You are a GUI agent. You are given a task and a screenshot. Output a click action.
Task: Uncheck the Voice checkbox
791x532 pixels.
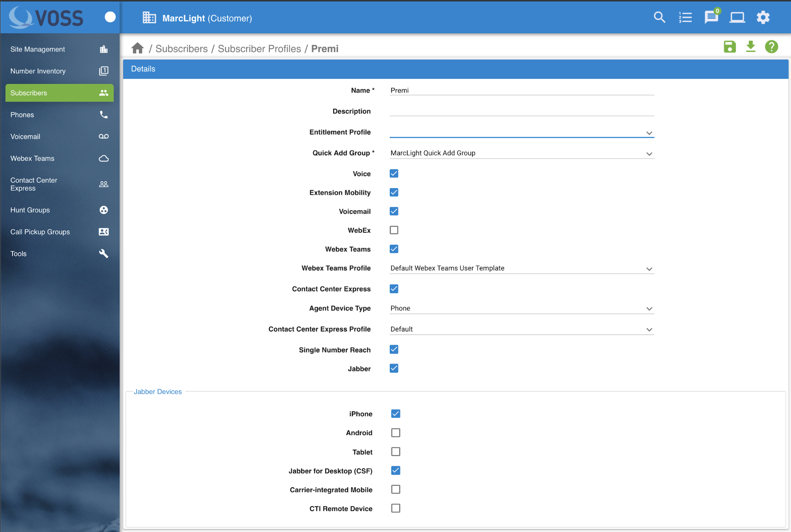394,174
